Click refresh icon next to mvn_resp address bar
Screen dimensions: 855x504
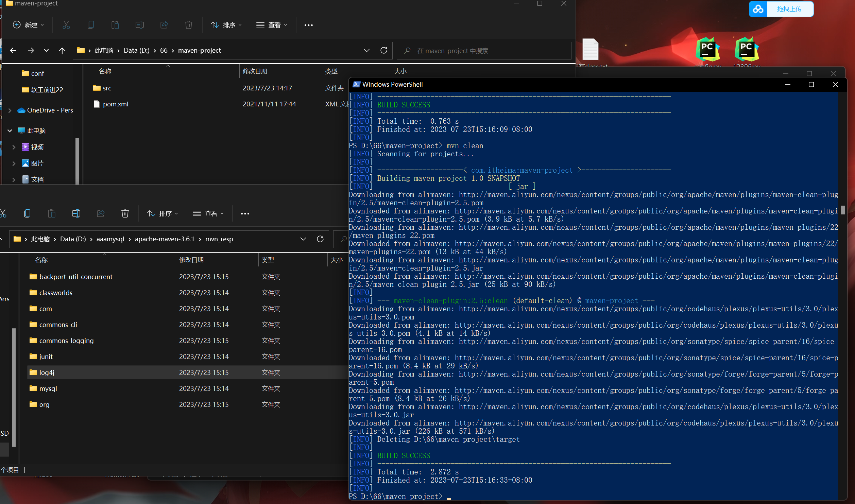[x=320, y=239]
